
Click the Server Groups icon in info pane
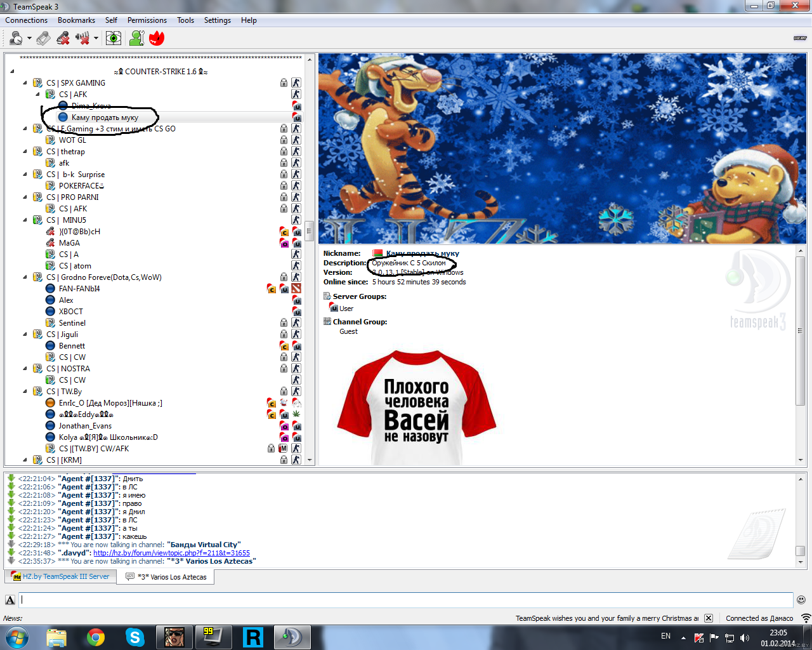pyautogui.click(x=327, y=296)
